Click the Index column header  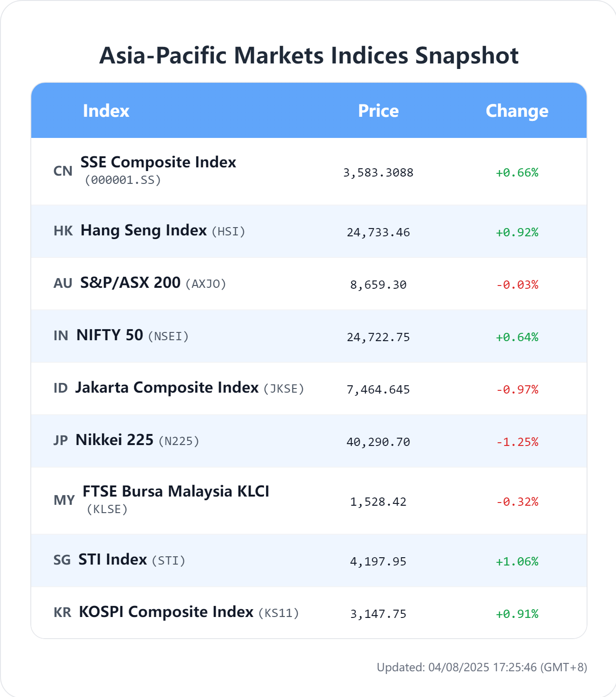106,111
